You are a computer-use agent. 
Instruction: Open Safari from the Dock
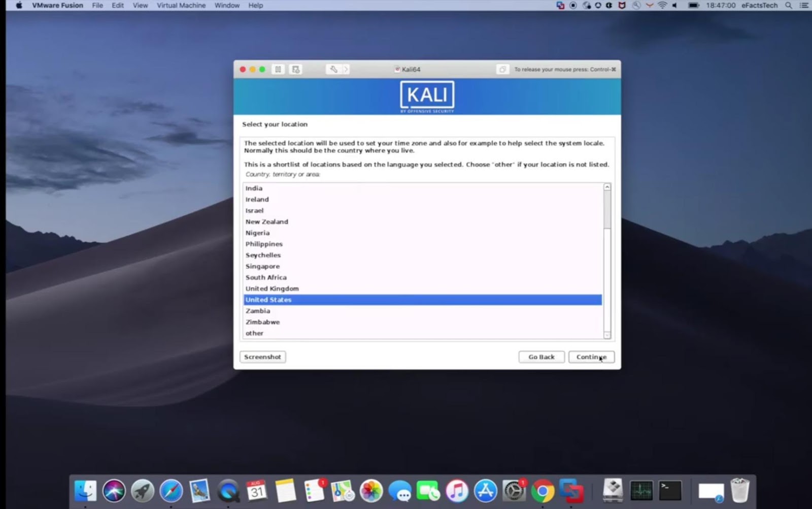click(171, 491)
